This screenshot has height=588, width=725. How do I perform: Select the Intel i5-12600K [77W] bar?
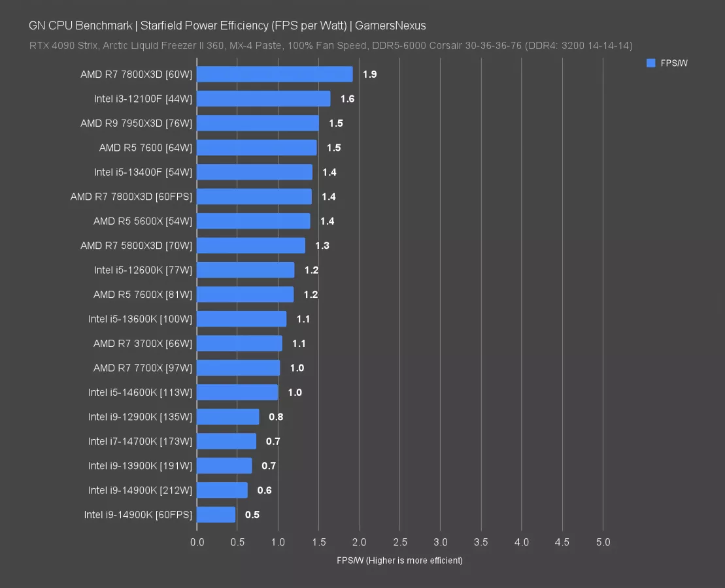245,270
